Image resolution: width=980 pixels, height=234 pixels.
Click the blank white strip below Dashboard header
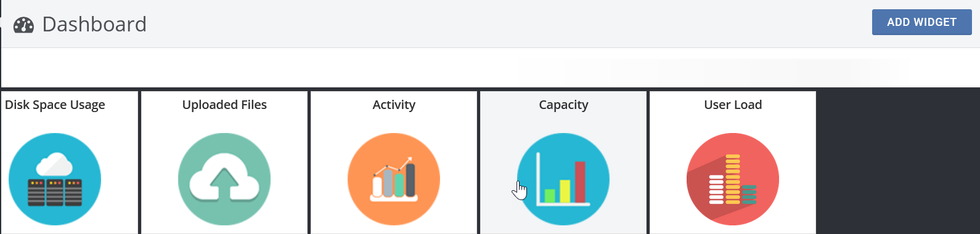[x=490, y=68]
